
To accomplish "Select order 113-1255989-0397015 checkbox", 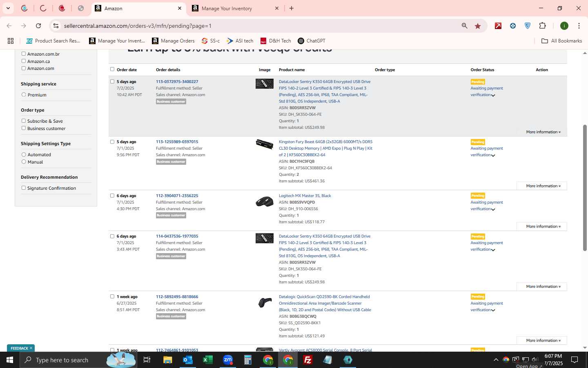I will tap(112, 141).
